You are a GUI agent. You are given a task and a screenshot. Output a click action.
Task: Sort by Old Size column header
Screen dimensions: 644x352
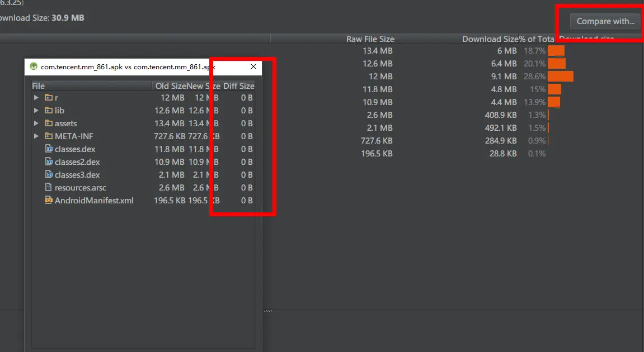coord(170,85)
